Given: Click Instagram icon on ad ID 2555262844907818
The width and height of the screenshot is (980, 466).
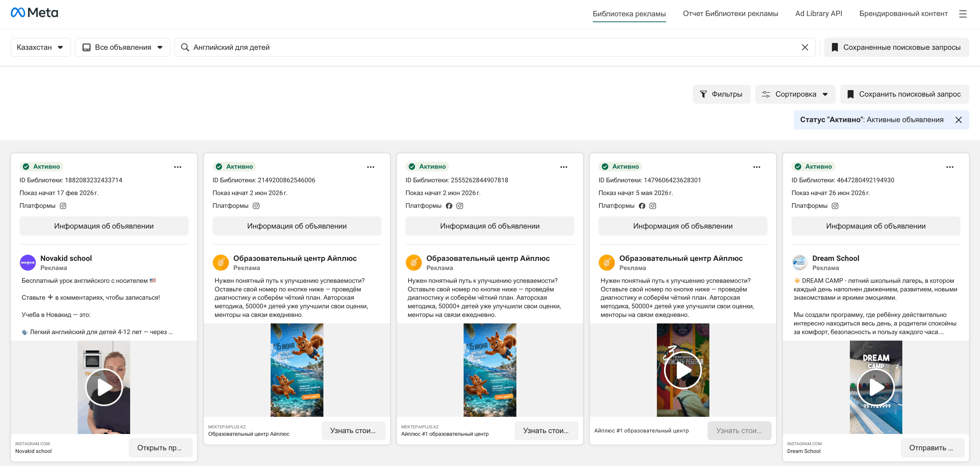Looking at the screenshot, I should click(459, 206).
